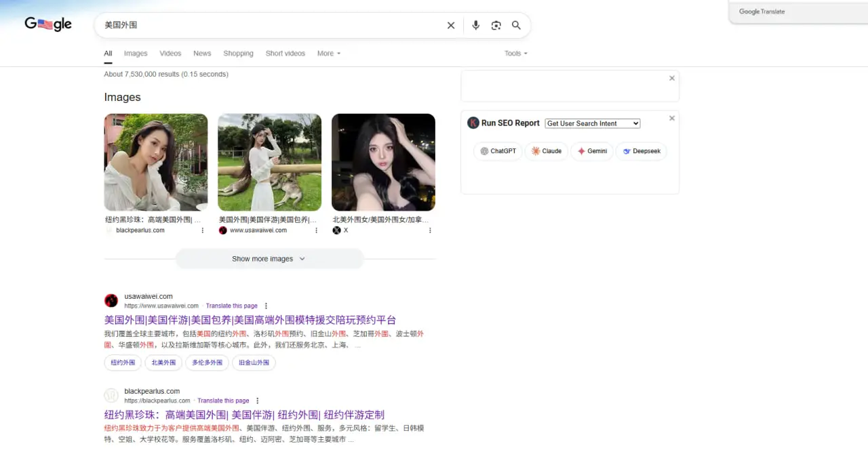Screen dimensions: 868x452
Task: Click usawaiwei.com site favicon in results
Action: (x=111, y=301)
